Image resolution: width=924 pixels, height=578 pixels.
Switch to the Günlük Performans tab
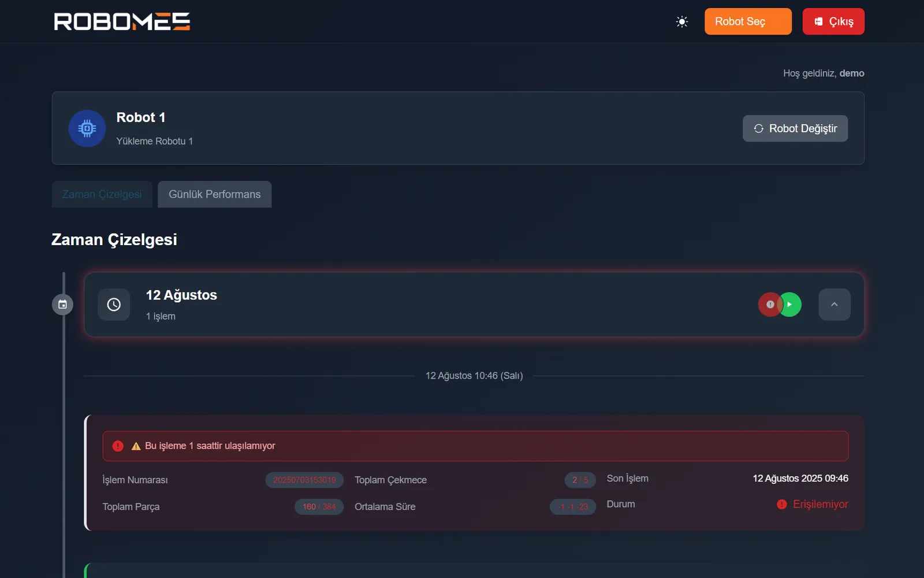point(214,194)
